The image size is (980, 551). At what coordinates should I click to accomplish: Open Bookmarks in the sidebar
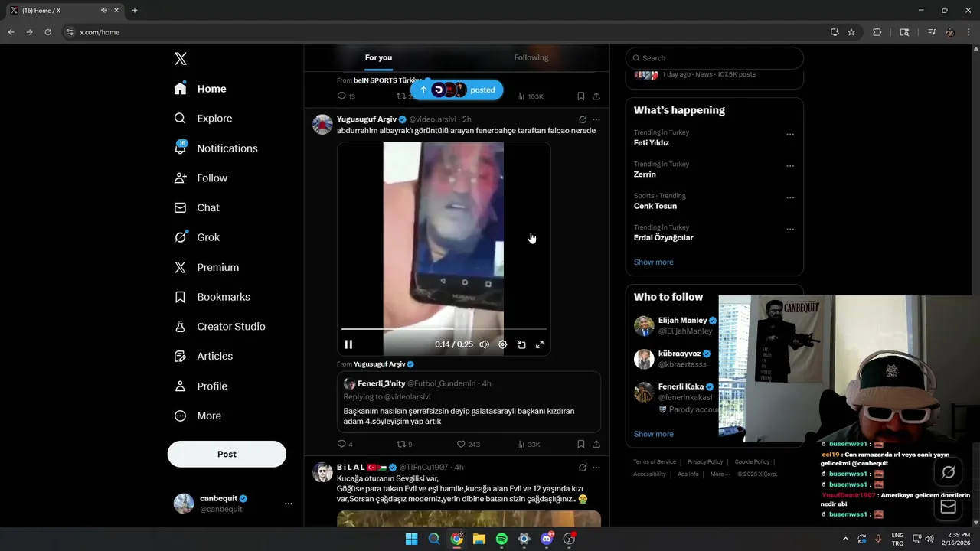coord(212,297)
